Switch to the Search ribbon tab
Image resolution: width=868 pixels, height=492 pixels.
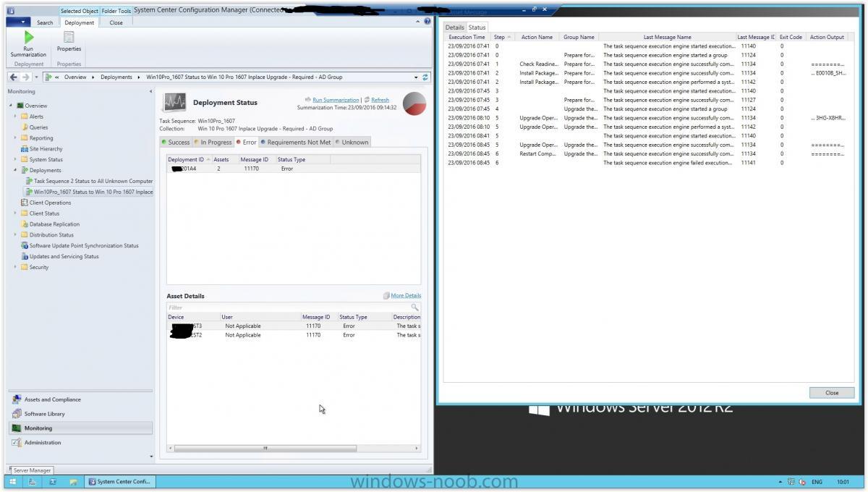[x=45, y=22]
